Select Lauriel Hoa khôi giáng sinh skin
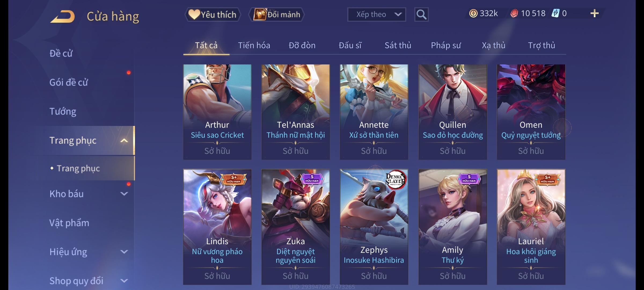 click(531, 227)
